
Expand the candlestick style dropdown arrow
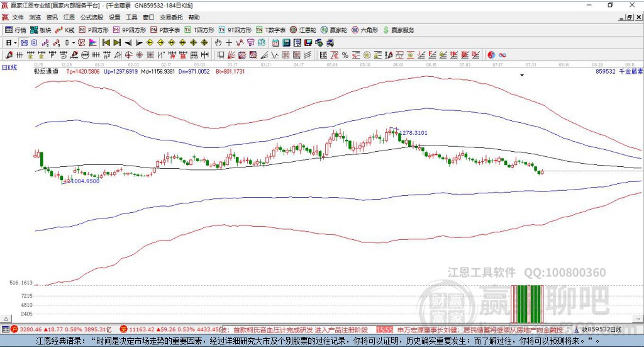click(74, 43)
